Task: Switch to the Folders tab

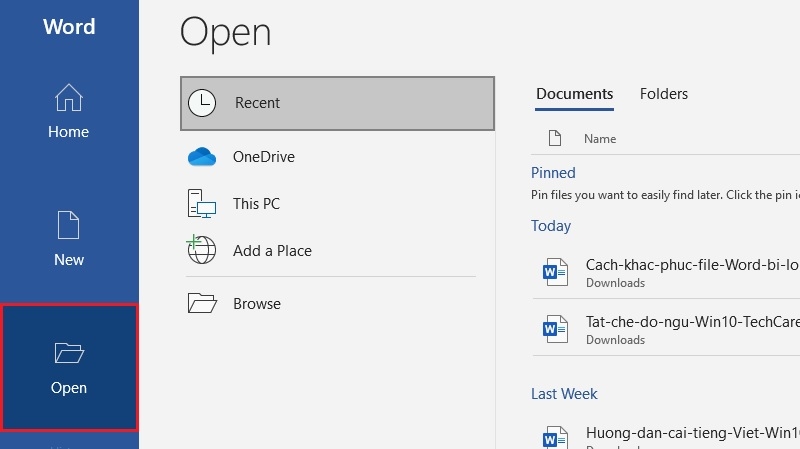Action: tap(664, 94)
